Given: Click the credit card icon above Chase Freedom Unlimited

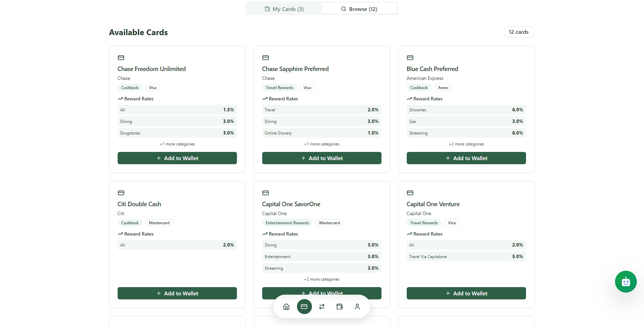Looking at the screenshot, I should pos(121,58).
